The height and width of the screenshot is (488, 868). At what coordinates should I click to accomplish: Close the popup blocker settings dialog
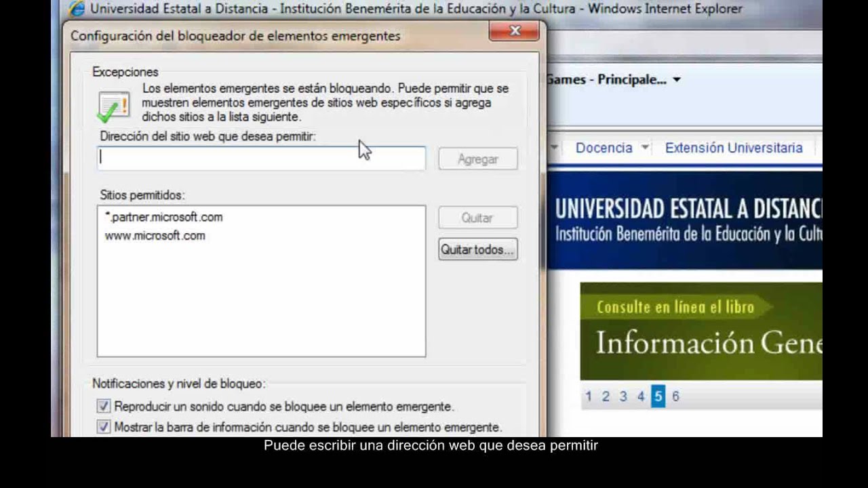515,30
